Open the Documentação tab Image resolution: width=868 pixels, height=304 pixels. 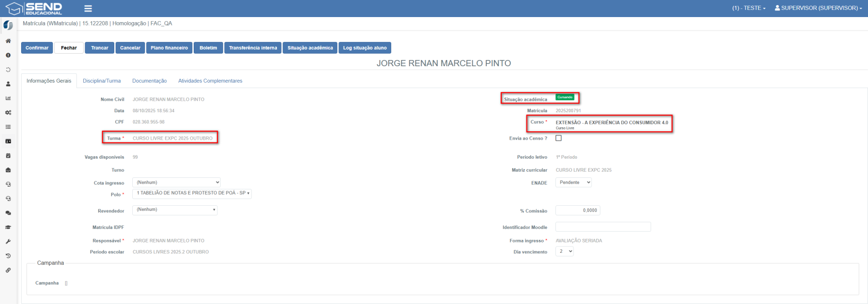tap(149, 81)
